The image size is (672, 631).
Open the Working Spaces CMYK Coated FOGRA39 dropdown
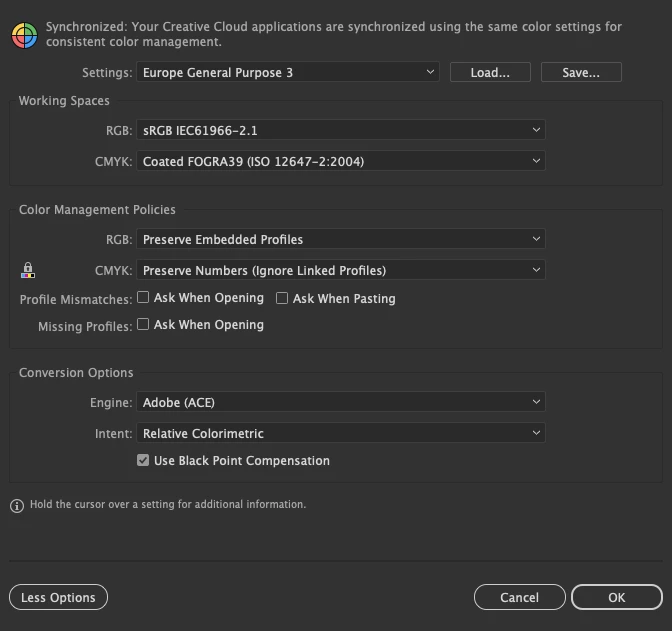point(341,161)
